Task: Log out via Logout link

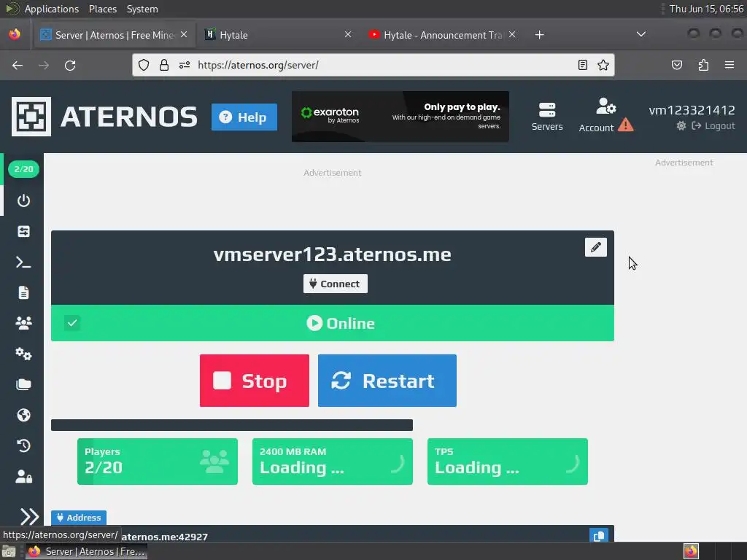Action: coord(713,125)
